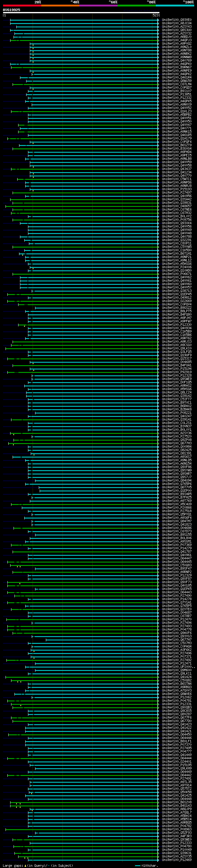Select hit label UniRef100_P92919
Viewport: 197px width, 868px height.
coord(177,372)
